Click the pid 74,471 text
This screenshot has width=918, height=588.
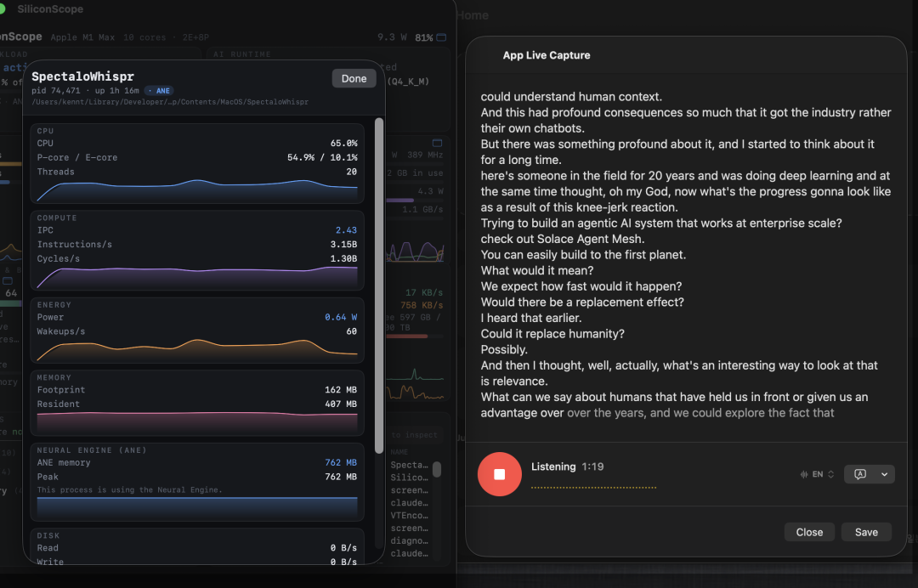click(x=55, y=91)
